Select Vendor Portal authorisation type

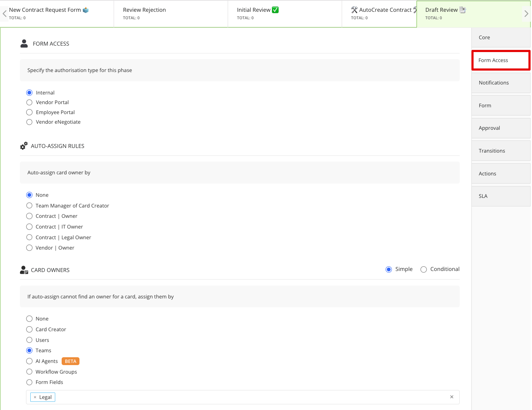tap(30, 102)
